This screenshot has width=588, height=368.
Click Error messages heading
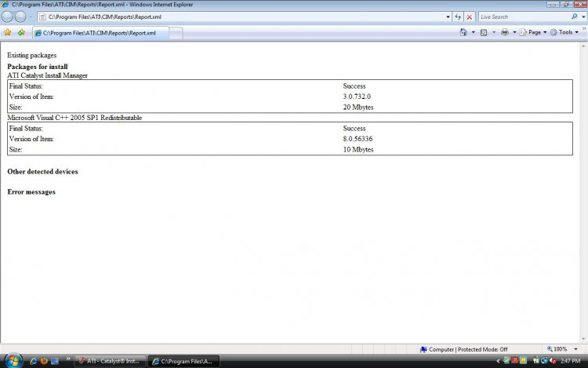pos(31,191)
